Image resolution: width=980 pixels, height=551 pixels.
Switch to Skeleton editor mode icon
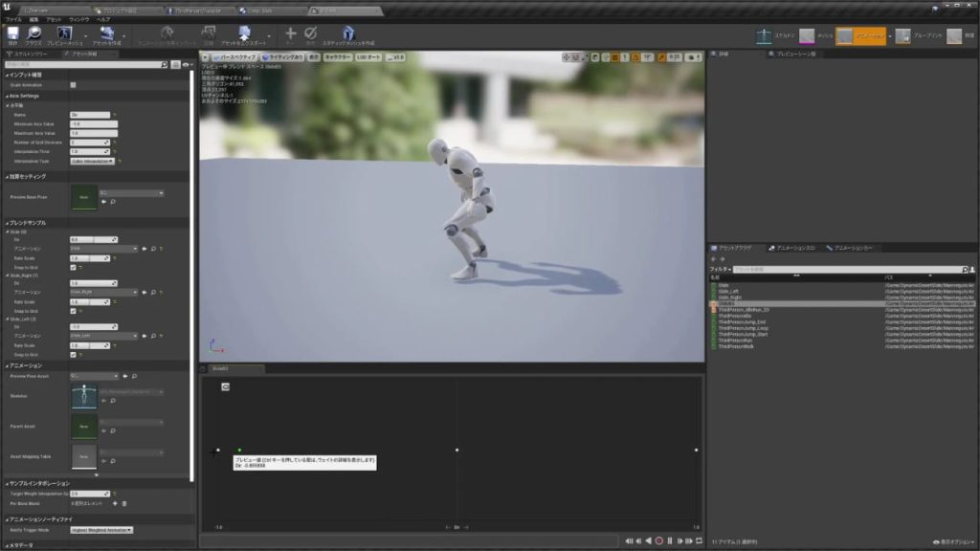765,36
